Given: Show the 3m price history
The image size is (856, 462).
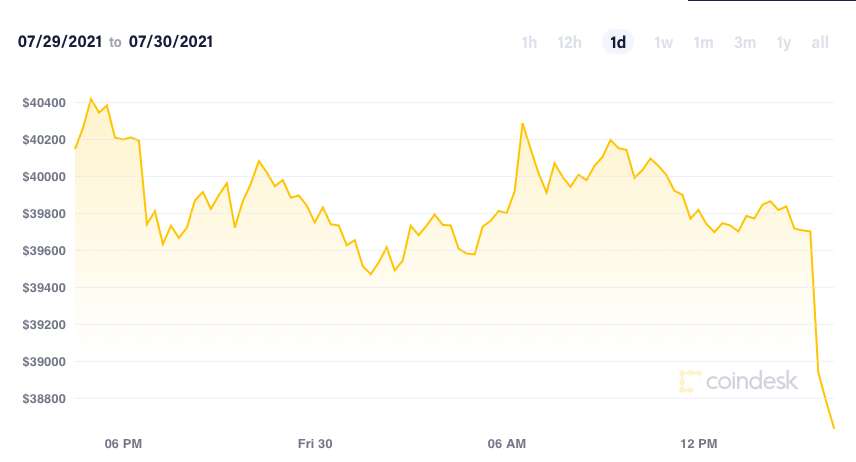Looking at the screenshot, I should (744, 42).
